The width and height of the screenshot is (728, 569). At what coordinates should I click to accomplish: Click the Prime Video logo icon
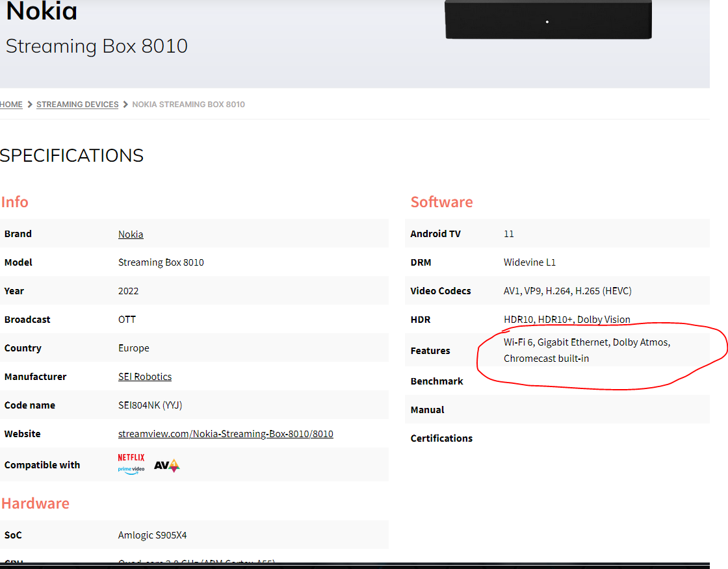(131, 470)
